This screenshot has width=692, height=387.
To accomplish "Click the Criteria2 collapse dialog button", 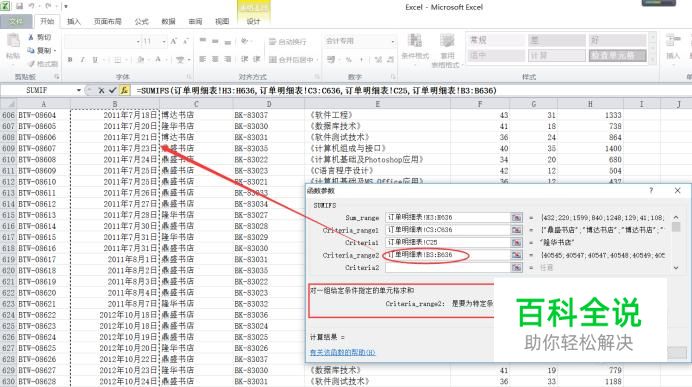I will pos(516,267).
